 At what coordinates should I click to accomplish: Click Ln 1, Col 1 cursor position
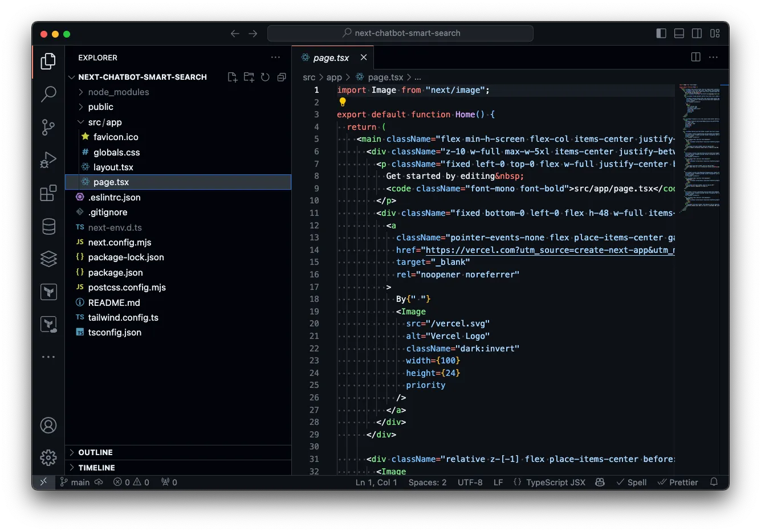click(x=376, y=482)
